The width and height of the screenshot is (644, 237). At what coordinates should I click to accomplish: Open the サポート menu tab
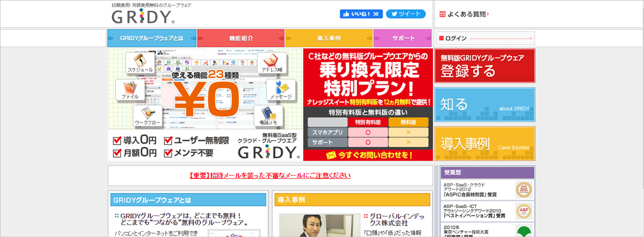tap(403, 38)
